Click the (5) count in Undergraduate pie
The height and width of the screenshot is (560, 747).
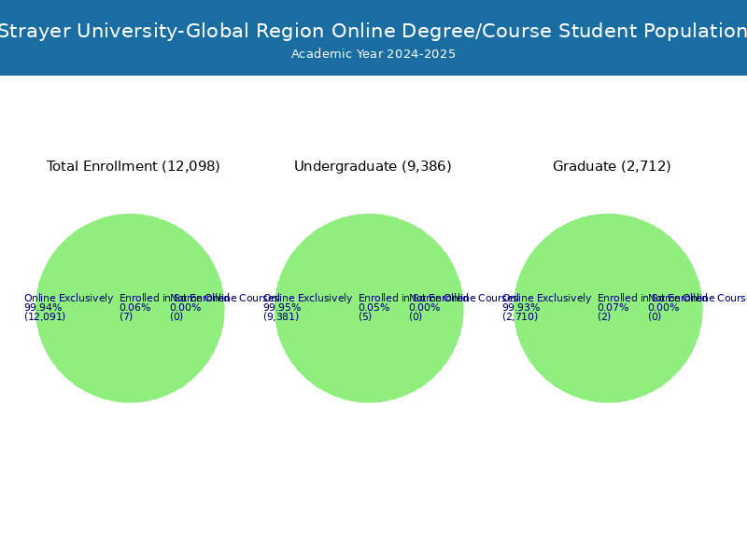365,316
